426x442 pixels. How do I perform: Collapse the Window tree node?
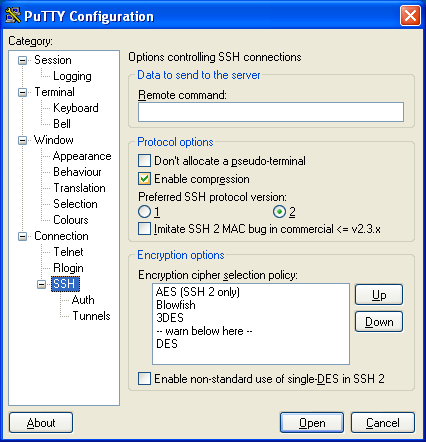[x=22, y=140]
